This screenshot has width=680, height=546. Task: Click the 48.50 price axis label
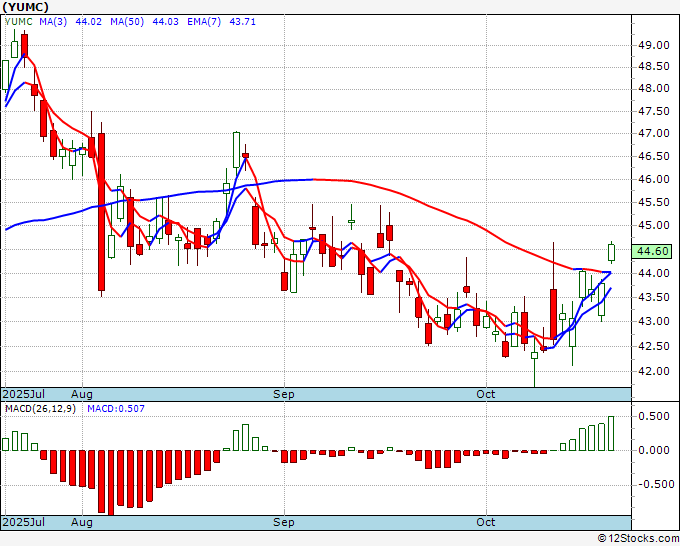[653, 66]
